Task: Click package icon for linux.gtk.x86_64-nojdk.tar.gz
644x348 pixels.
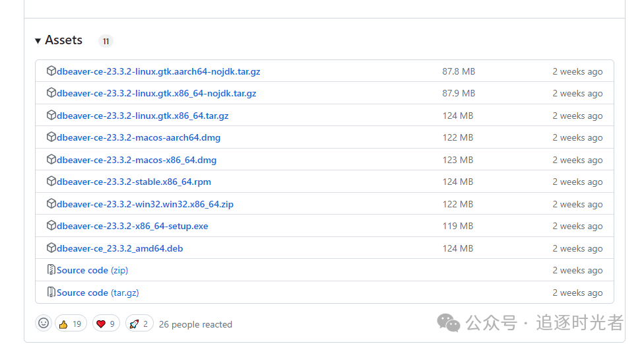Action: tap(51, 93)
